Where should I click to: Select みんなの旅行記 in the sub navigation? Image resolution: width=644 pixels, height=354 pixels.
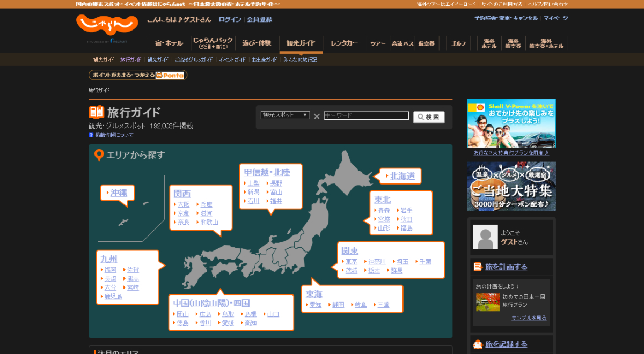tap(300, 60)
